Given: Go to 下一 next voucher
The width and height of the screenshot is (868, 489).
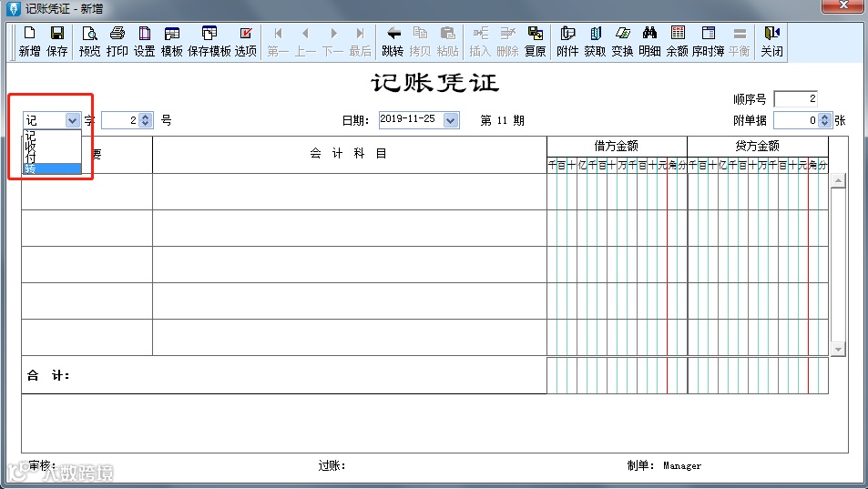Looking at the screenshot, I should click(332, 42).
